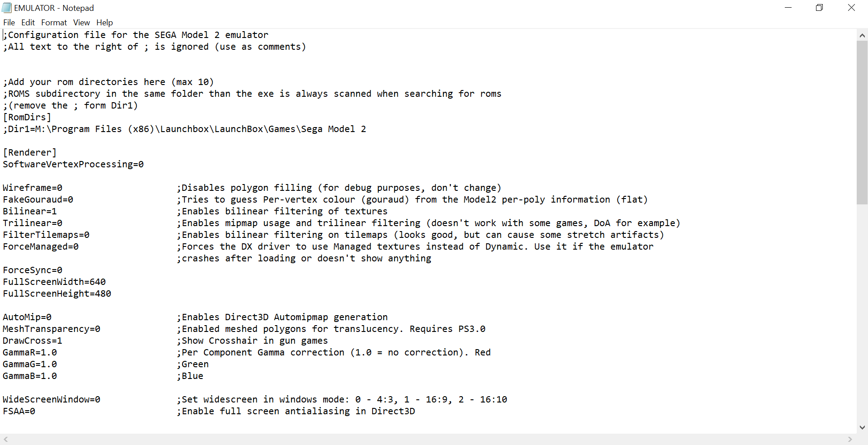The width and height of the screenshot is (868, 445).
Task: Click on the WideScreenWindow=0 setting text
Action: coord(52,399)
